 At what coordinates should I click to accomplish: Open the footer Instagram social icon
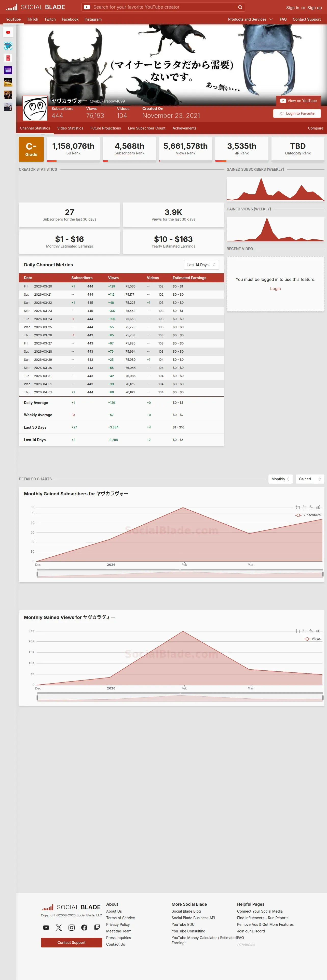(72, 928)
